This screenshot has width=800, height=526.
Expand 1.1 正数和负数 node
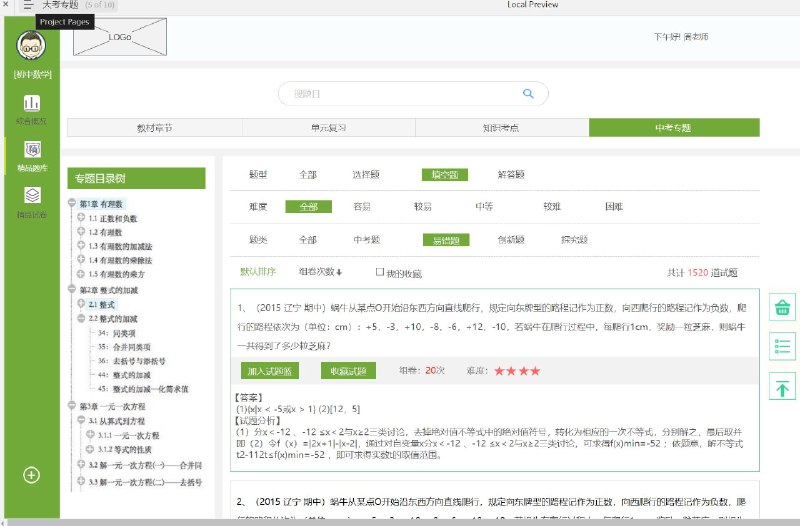(81, 217)
